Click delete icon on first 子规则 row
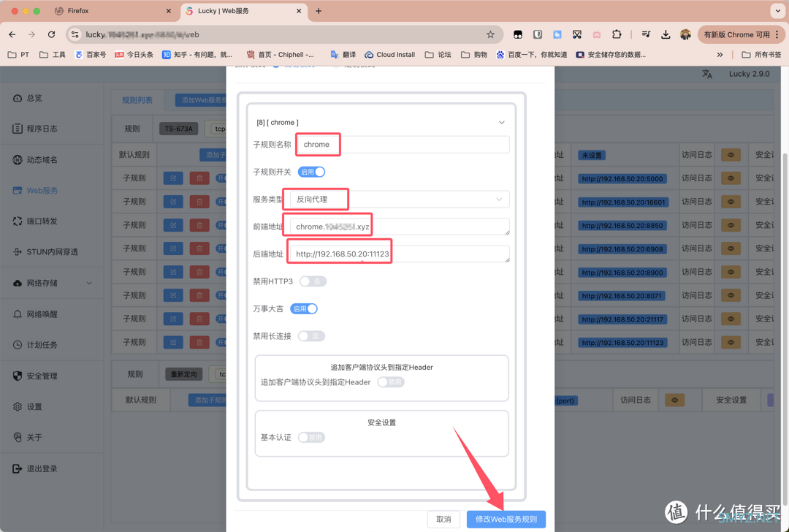 coord(199,178)
